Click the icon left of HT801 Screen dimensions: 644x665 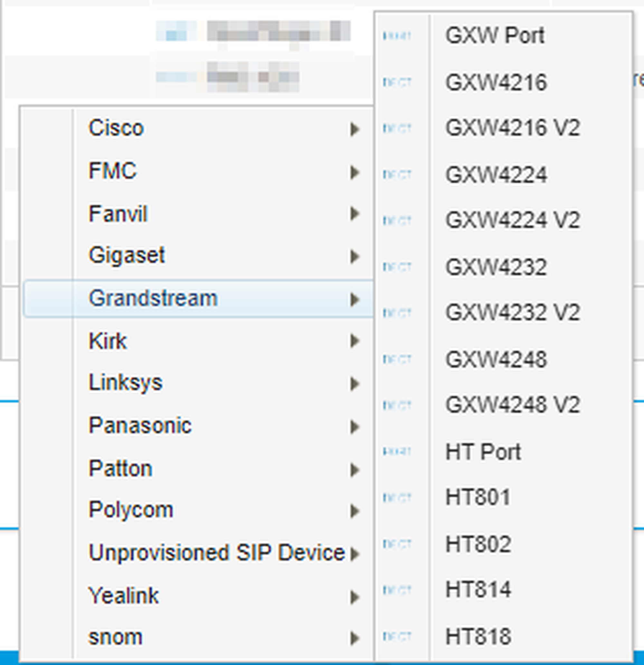pos(397,498)
